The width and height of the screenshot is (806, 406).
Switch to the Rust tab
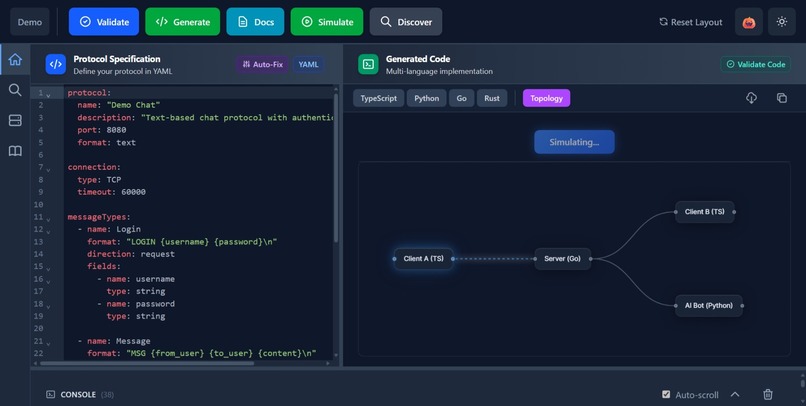tap(492, 98)
